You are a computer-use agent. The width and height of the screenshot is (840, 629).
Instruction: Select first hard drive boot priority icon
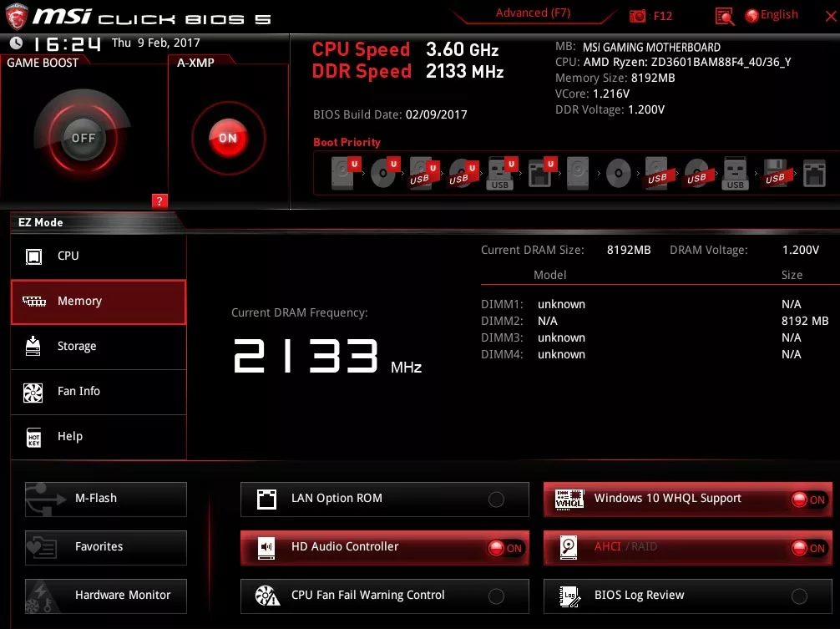[x=343, y=173]
